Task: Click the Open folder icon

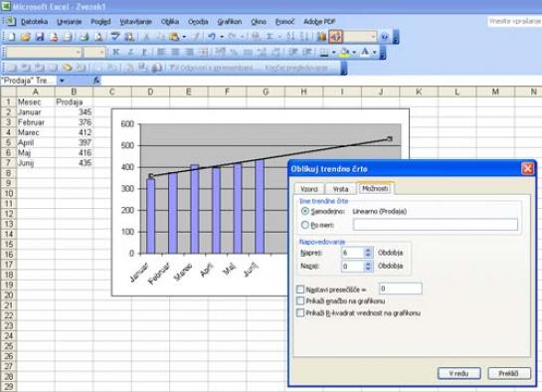Action: 26,36
